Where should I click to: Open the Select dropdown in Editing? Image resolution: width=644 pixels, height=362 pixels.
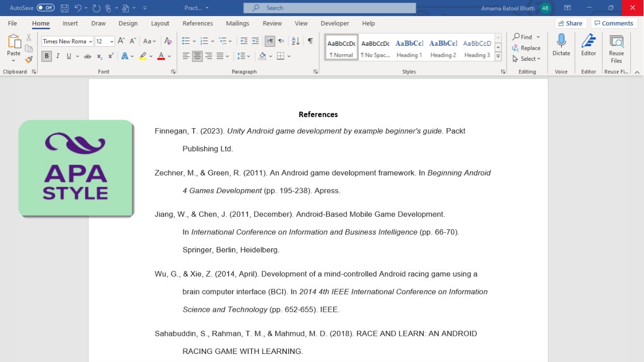point(526,59)
